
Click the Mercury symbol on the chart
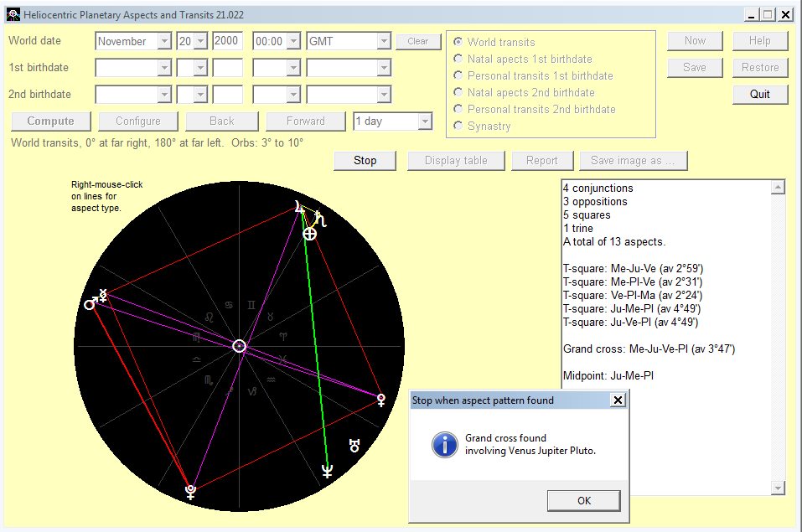pyautogui.click(x=103, y=295)
